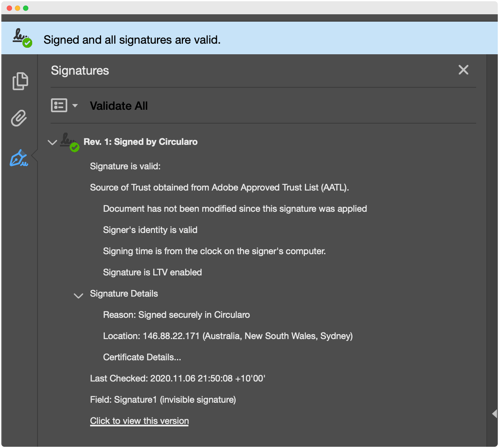Viewport: 499px width, 448px height.
Task: Close the Signatures panel
Action: tap(463, 70)
